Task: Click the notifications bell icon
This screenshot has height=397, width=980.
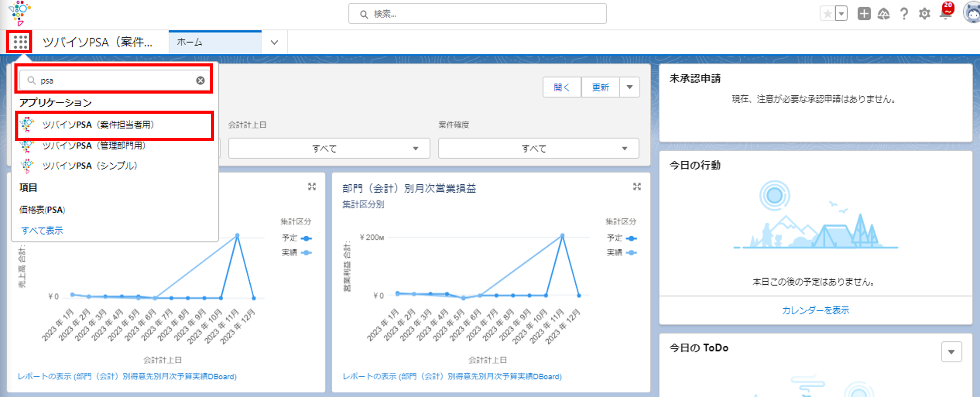Action: (x=946, y=13)
